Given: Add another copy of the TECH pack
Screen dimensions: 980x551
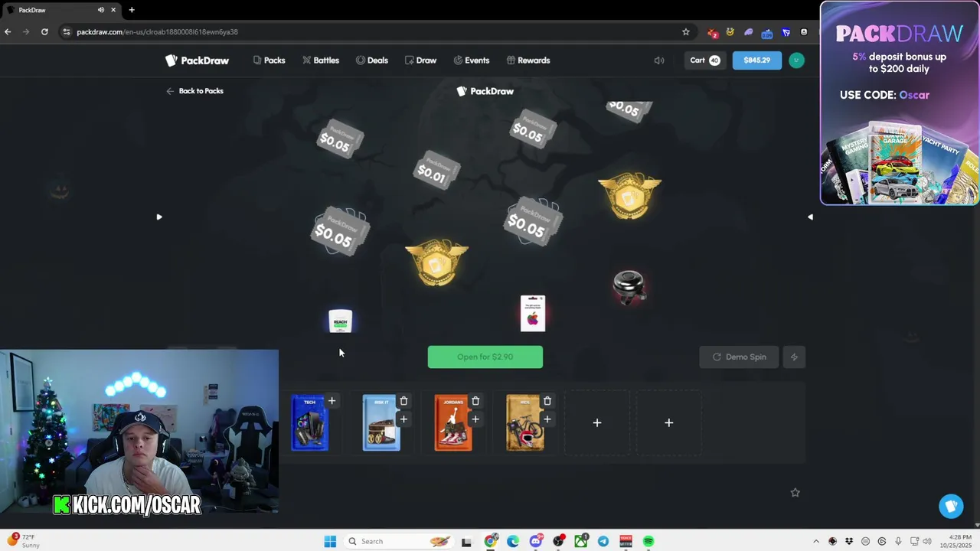Looking at the screenshot, I should click(332, 401).
